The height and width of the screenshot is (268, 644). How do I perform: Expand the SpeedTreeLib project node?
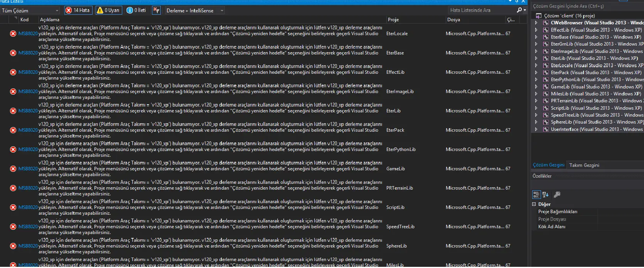coord(536,115)
